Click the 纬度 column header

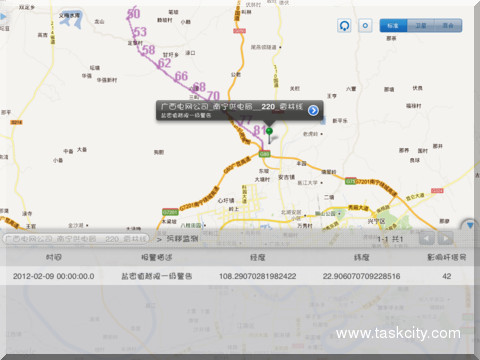(x=361, y=257)
